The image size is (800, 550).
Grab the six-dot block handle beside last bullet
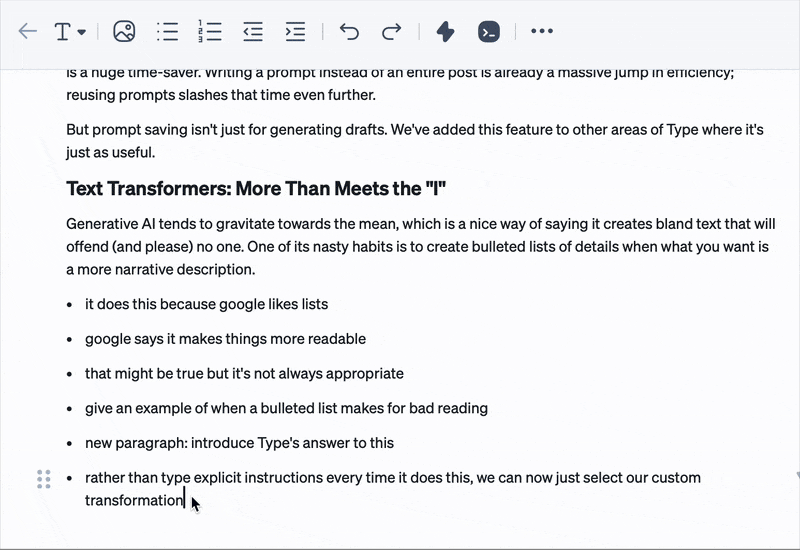44,479
